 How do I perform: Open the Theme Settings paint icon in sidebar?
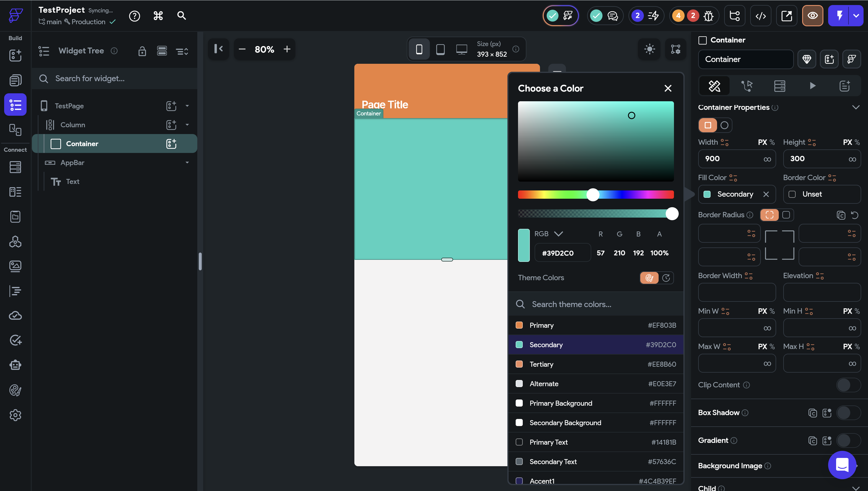pos(15,390)
